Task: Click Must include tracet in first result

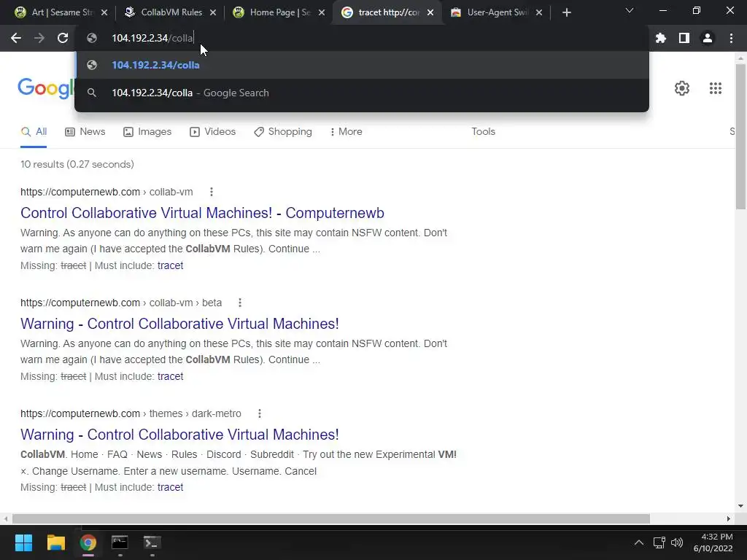Action: [x=170, y=265]
